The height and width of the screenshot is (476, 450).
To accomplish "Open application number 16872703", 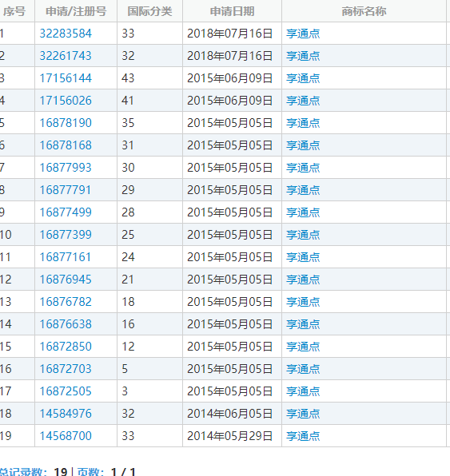I will 66,369.
